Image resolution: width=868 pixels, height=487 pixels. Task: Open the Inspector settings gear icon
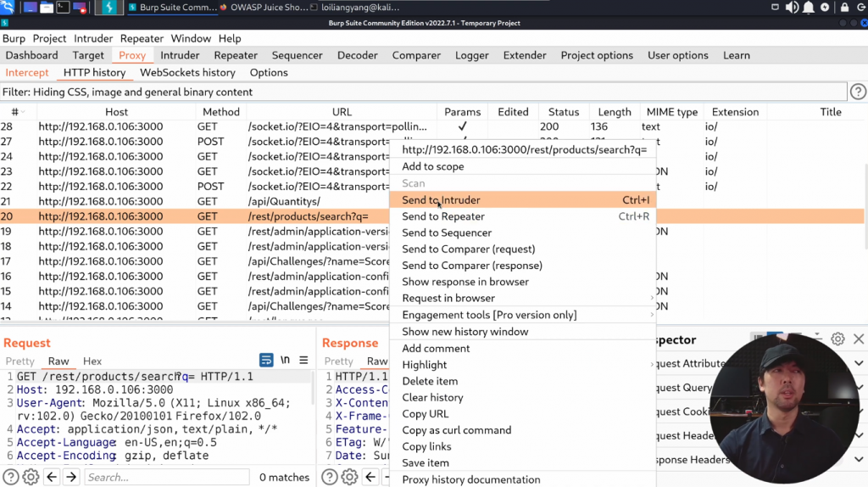point(837,339)
